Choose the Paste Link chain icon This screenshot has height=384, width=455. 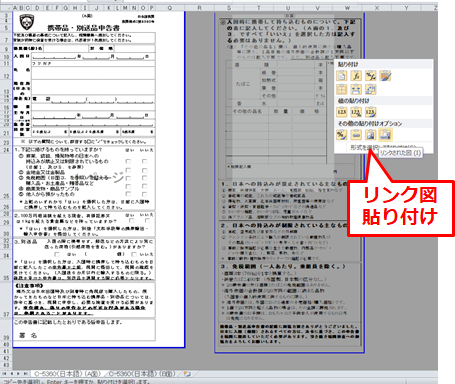click(x=356, y=135)
